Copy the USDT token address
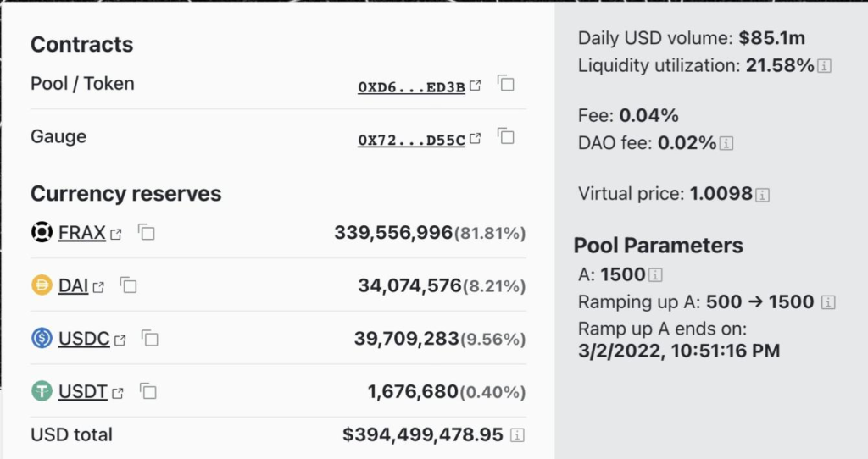868x459 pixels. tap(147, 391)
